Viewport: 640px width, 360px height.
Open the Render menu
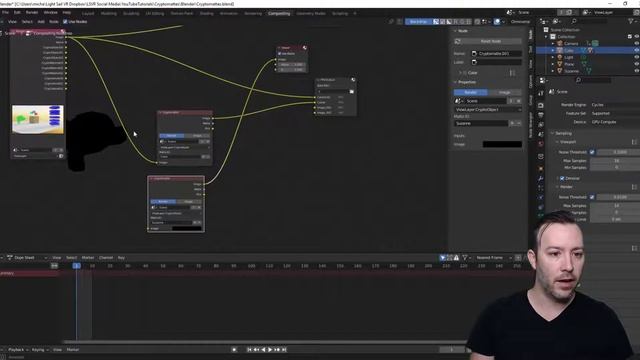pos(32,13)
